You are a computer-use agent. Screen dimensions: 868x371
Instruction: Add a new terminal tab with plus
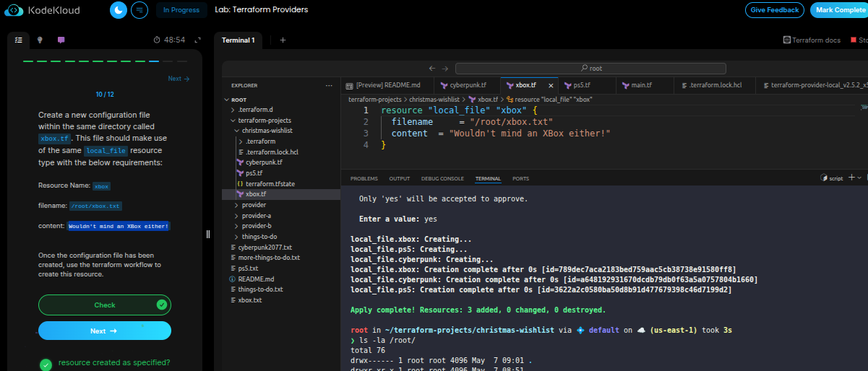283,40
